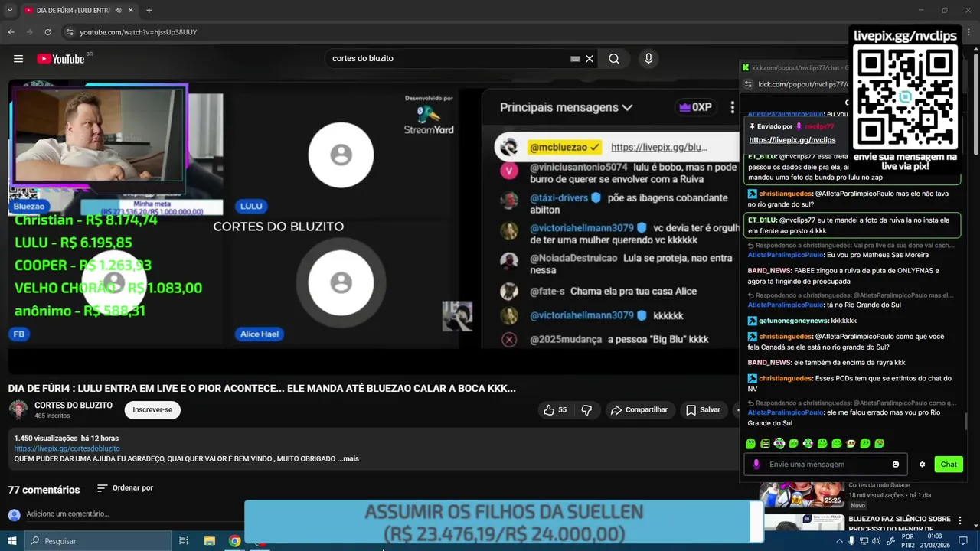Viewport: 980px width, 551px height.
Task: Pick the first green Kick emote
Action: pyautogui.click(x=750, y=444)
